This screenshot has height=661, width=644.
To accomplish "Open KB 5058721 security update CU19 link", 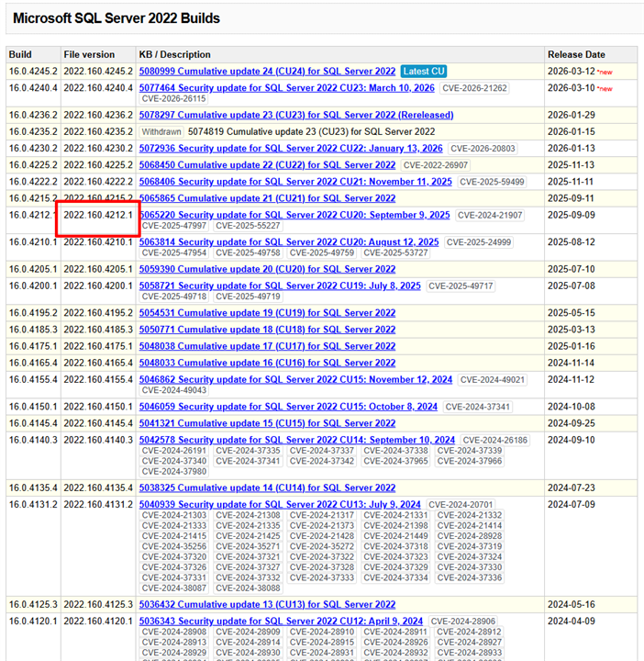I will point(280,286).
